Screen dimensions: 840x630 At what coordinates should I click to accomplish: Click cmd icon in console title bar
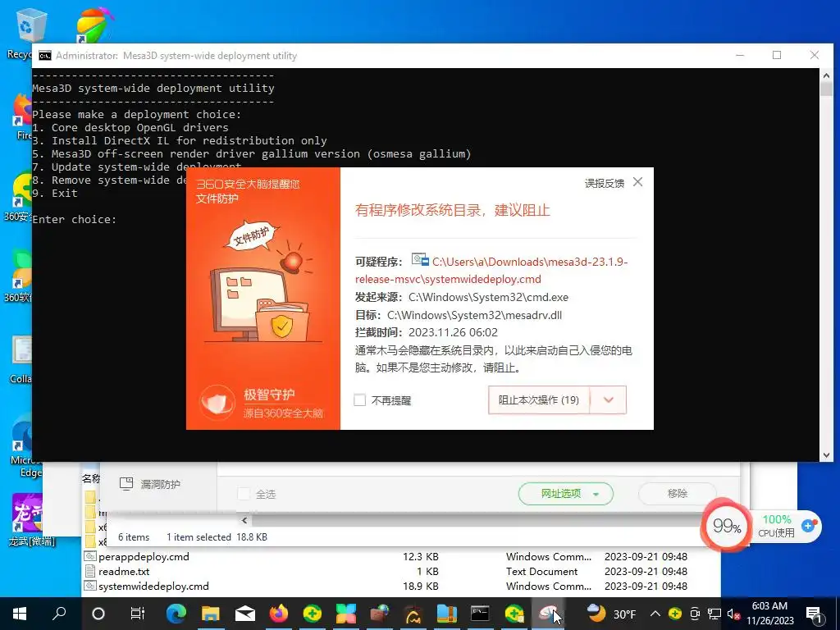click(x=45, y=56)
